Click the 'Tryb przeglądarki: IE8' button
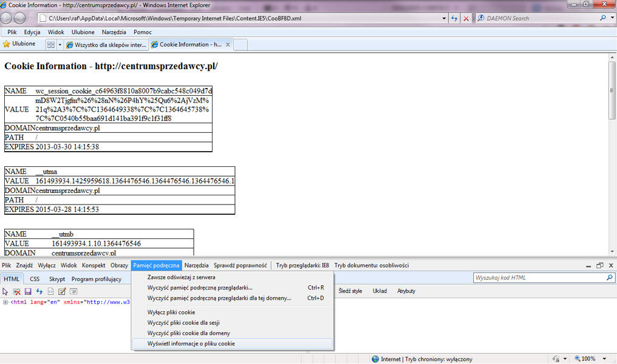 tap(302, 265)
